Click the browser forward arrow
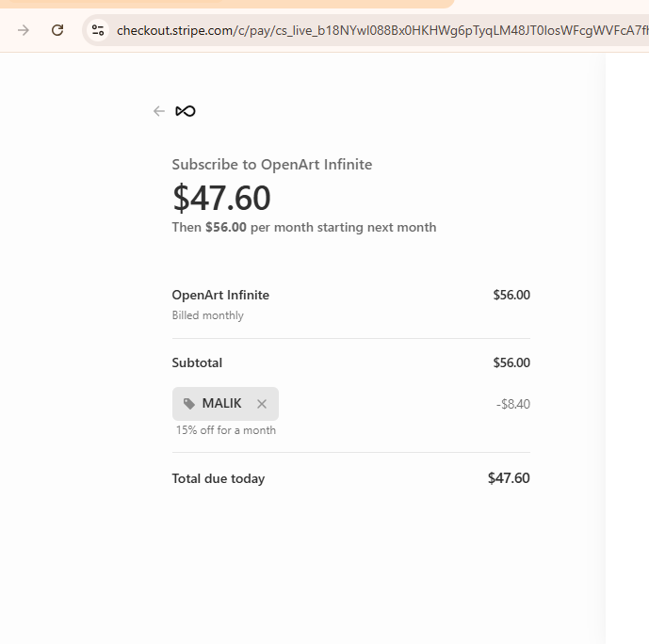The height and width of the screenshot is (644, 649). coord(24,30)
